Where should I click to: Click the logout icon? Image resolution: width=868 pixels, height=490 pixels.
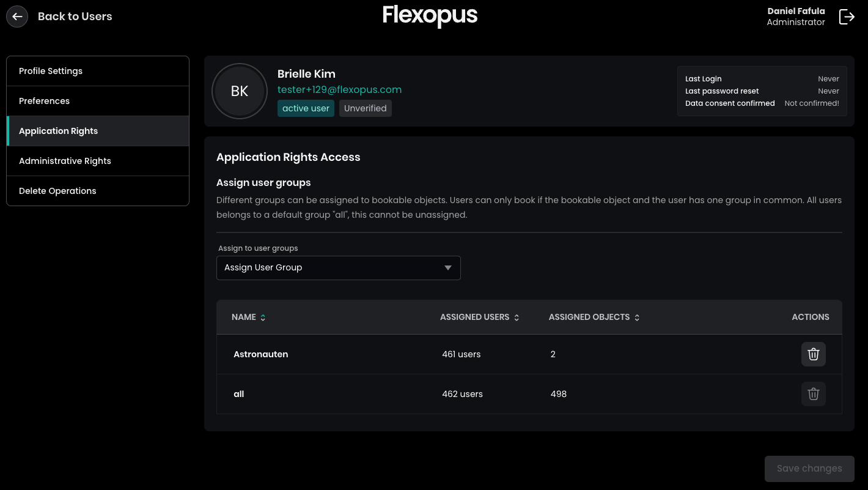click(847, 17)
